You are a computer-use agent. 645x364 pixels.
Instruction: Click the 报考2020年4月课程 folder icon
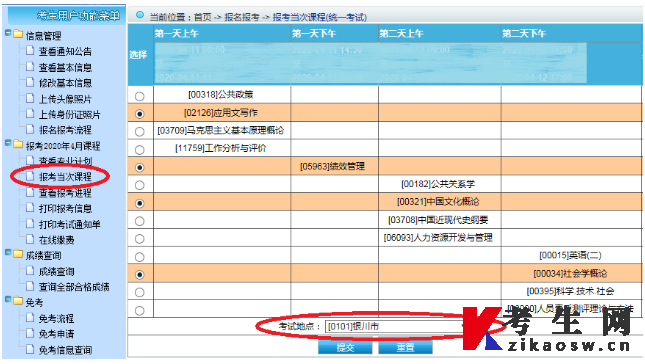pyautogui.click(x=18, y=144)
